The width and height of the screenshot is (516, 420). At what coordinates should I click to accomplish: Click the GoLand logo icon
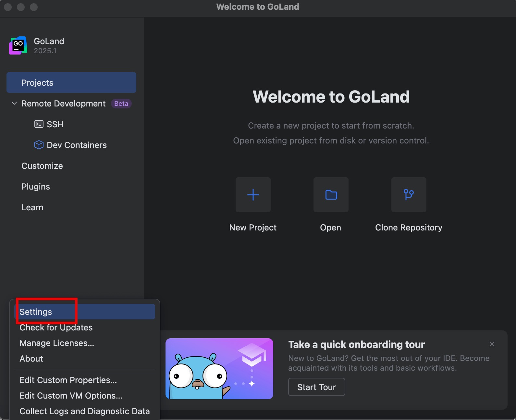pyautogui.click(x=18, y=45)
